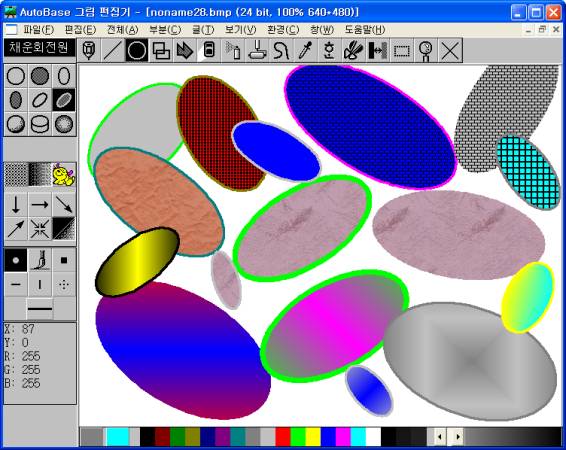Viewport: 566px width, 450px height.
Task: Select the pencil tool in toolbar
Action: (x=89, y=51)
